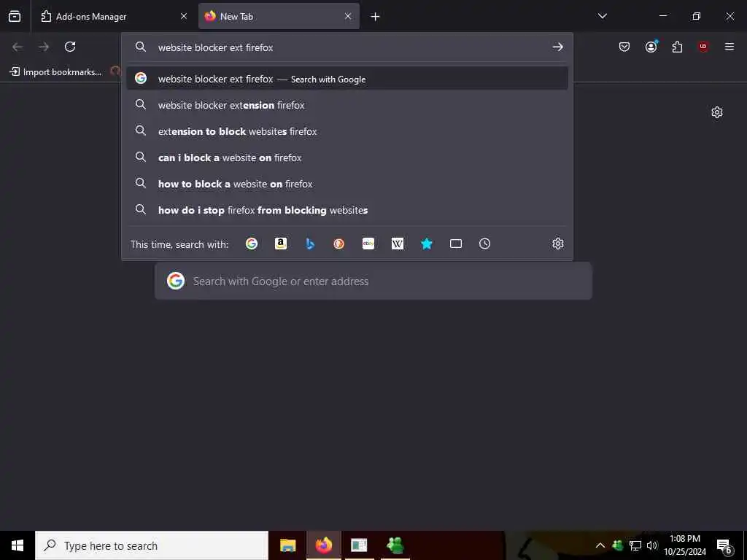The width and height of the screenshot is (747, 560).
Task: Show hidden system tray icons
Action: tap(600, 545)
